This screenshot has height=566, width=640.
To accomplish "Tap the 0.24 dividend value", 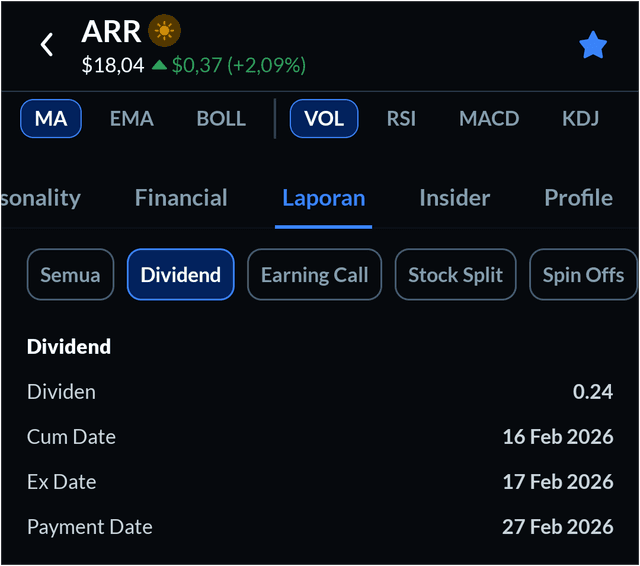I will [x=593, y=392].
